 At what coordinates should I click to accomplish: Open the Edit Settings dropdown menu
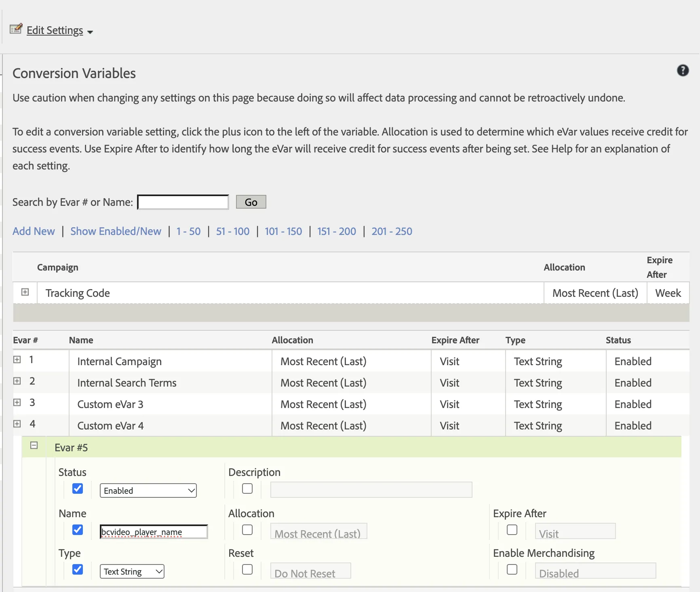[60, 30]
